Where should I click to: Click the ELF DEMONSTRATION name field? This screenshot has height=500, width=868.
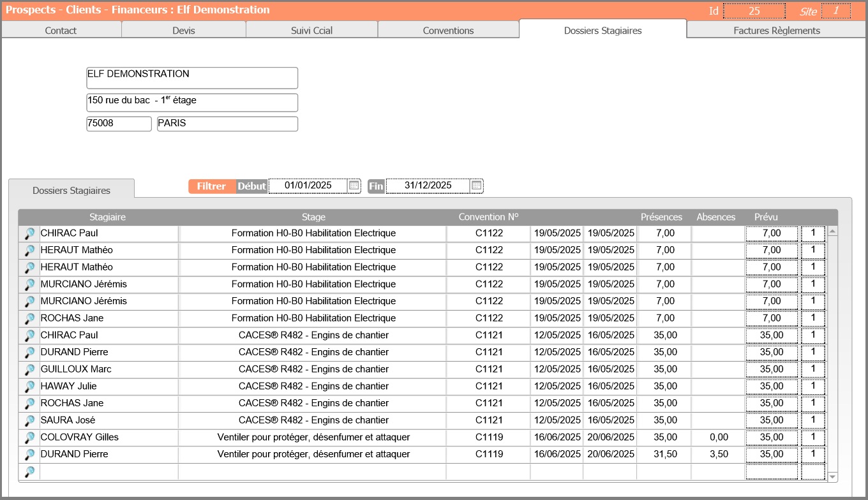click(192, 78)
